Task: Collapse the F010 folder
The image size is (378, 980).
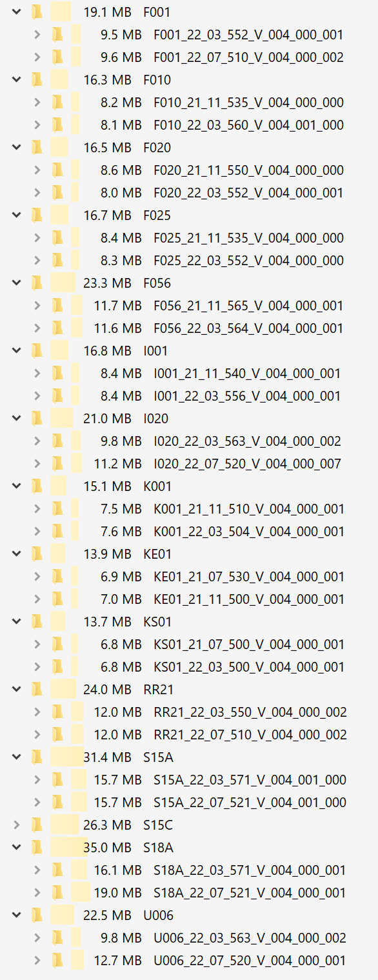Action: [x=16, y=79]
